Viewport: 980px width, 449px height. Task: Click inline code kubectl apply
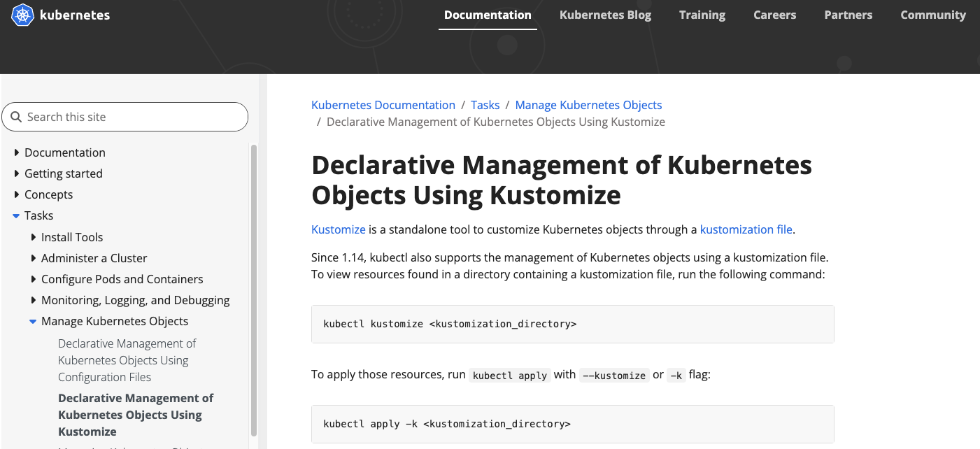coord(510,375)
